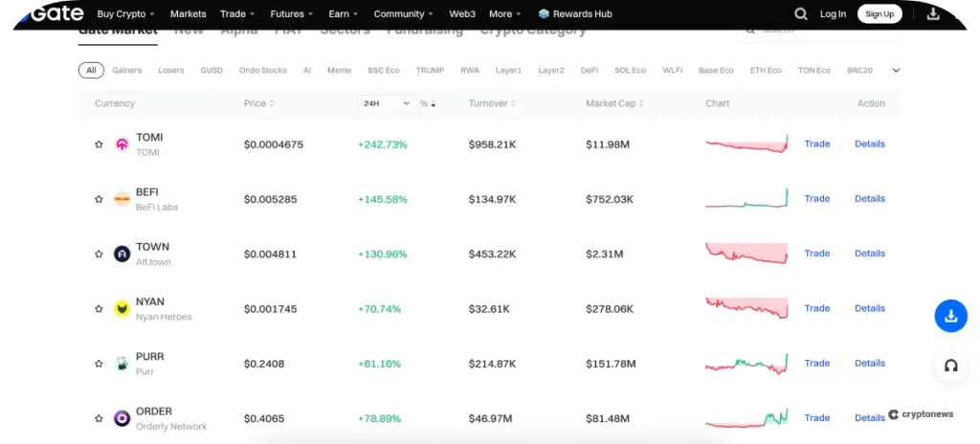Sort by Turnover using the sort arrows
980x444 pixels.
(x=513, y=103)
